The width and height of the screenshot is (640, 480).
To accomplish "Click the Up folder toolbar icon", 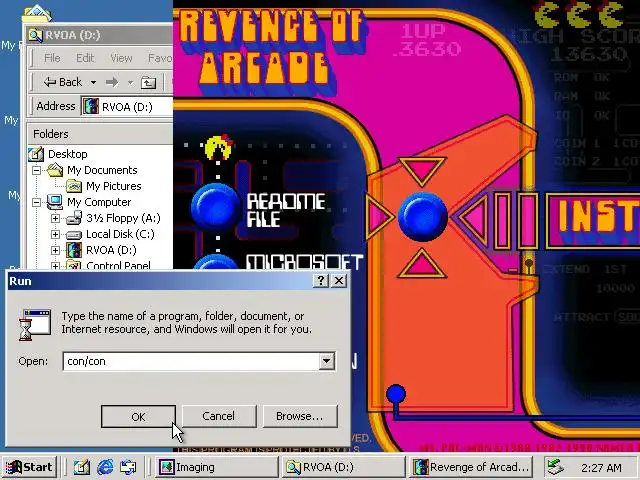I will pyautogui.click(x=149, y=82).
